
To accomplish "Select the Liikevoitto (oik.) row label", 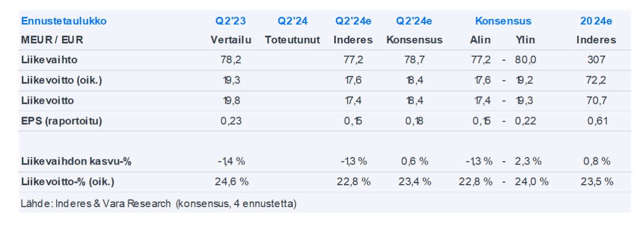I will [x=60, y=80].
